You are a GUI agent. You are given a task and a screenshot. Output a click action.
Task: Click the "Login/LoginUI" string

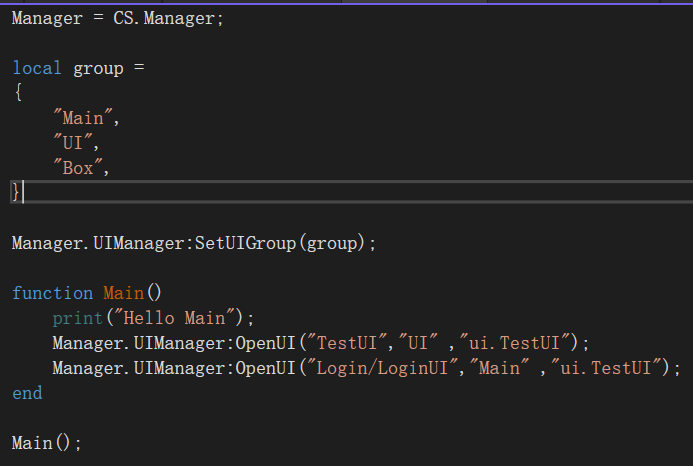click(x=382, y=368)
